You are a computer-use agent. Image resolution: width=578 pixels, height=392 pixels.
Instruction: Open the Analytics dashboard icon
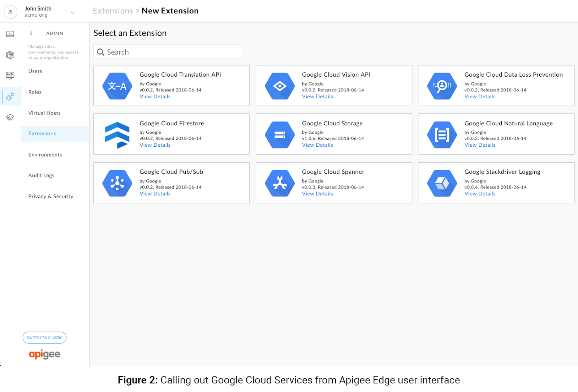[10, 76]
